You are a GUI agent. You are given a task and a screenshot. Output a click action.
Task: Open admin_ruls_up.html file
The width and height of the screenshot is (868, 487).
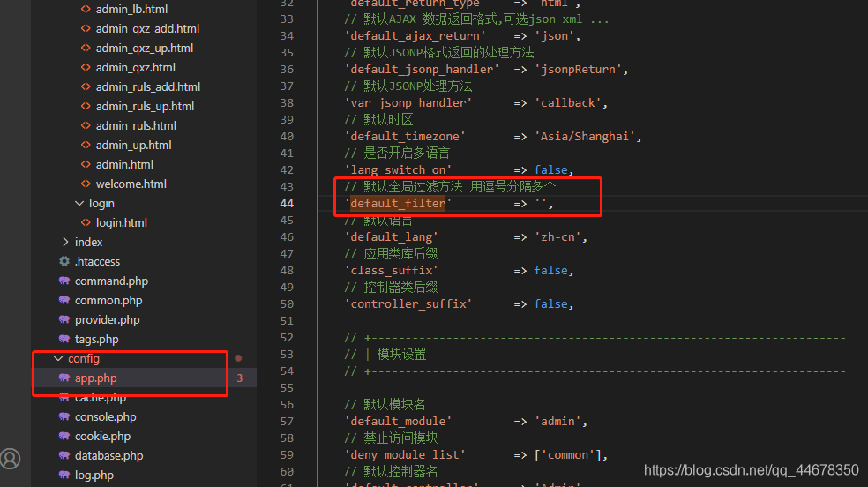click(x=145, y=106)
